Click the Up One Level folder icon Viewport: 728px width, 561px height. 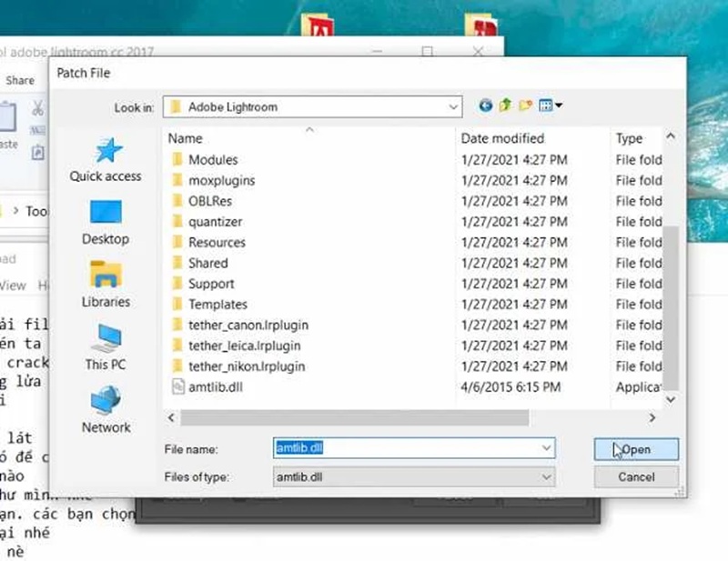(x=506, y=105)
